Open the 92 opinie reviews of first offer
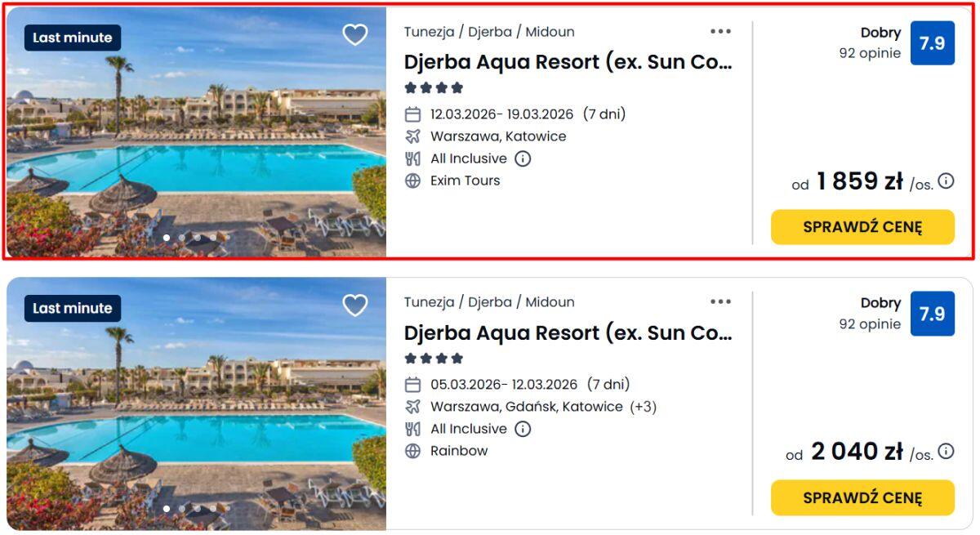980x535 pixels. tap(870, 54)
